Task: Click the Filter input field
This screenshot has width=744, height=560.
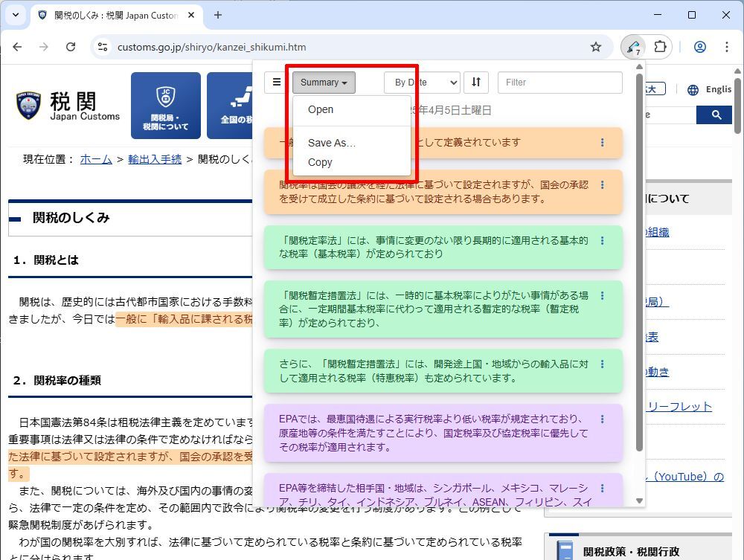Action: [560, 83]
